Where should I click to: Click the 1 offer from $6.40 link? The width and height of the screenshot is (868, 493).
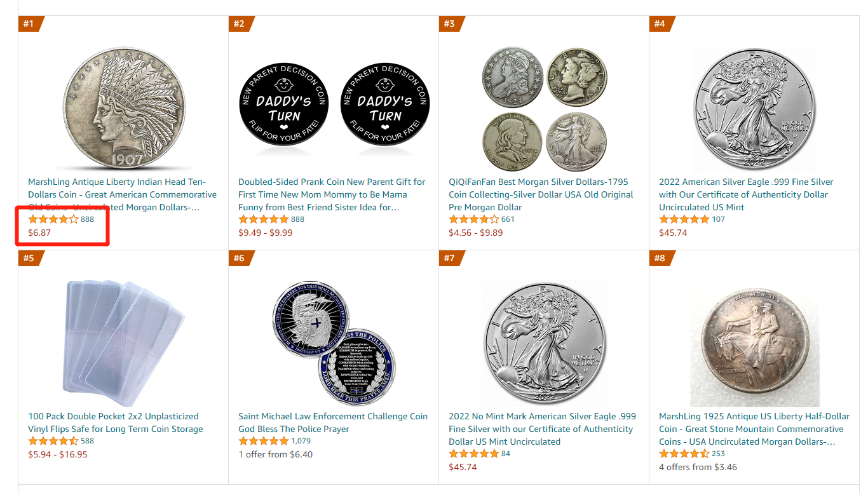coord(275,454)
